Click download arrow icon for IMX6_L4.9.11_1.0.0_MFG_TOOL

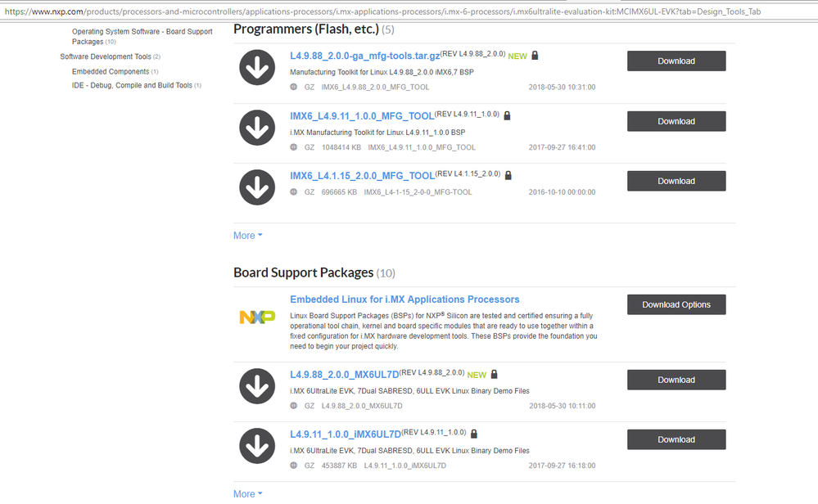click(x=257, y=128)
